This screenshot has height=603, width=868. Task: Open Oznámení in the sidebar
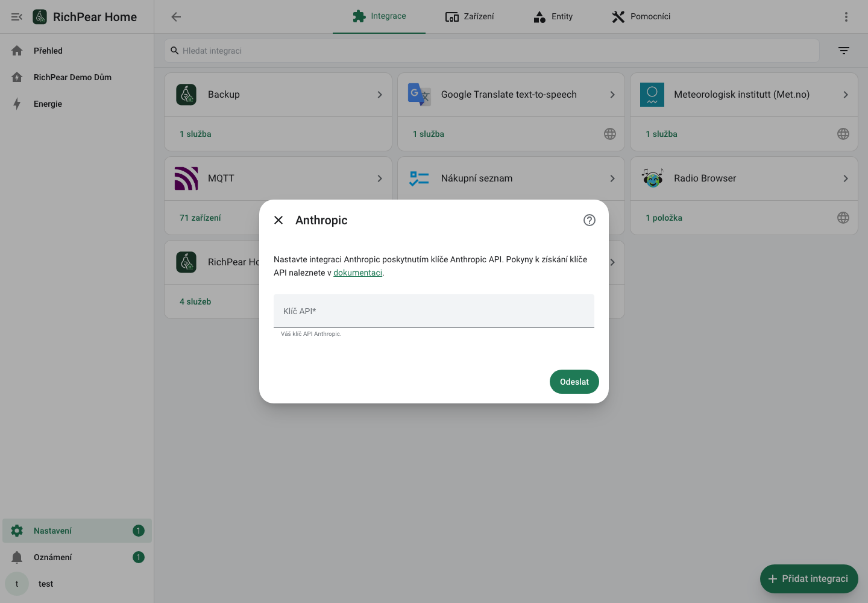(77, 557)
